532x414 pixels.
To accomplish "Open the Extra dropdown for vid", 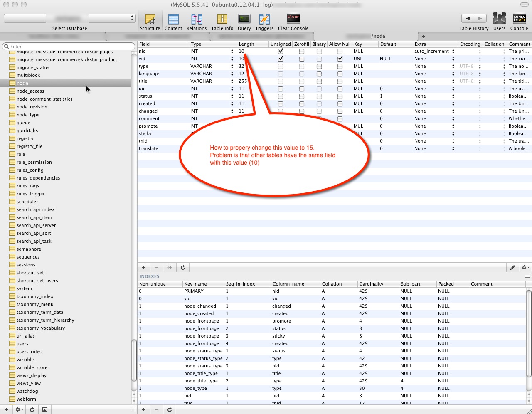I will tap(453, 59).
